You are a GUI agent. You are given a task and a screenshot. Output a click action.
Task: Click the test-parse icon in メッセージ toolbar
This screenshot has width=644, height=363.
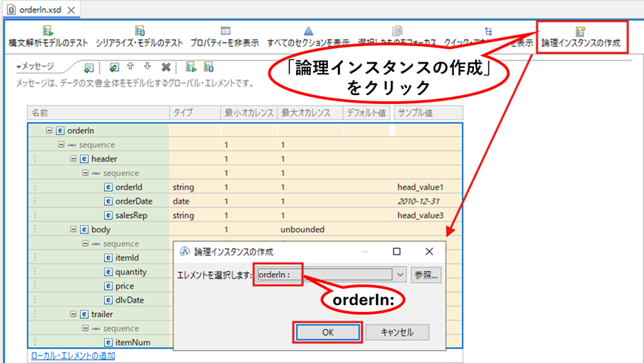point(191,67)
